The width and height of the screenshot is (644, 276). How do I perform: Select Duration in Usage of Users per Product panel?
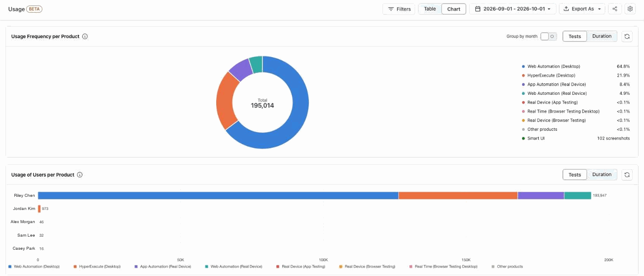(x=602, y=174)
